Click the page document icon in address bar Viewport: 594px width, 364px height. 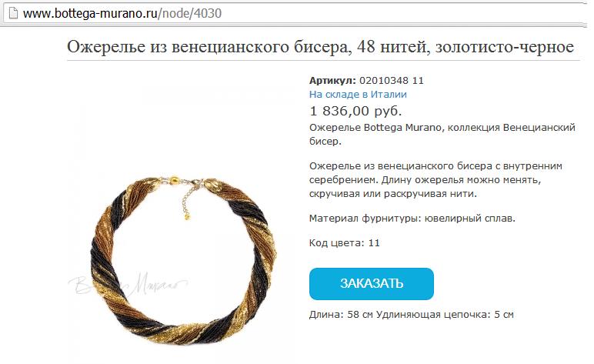[13, 13]
